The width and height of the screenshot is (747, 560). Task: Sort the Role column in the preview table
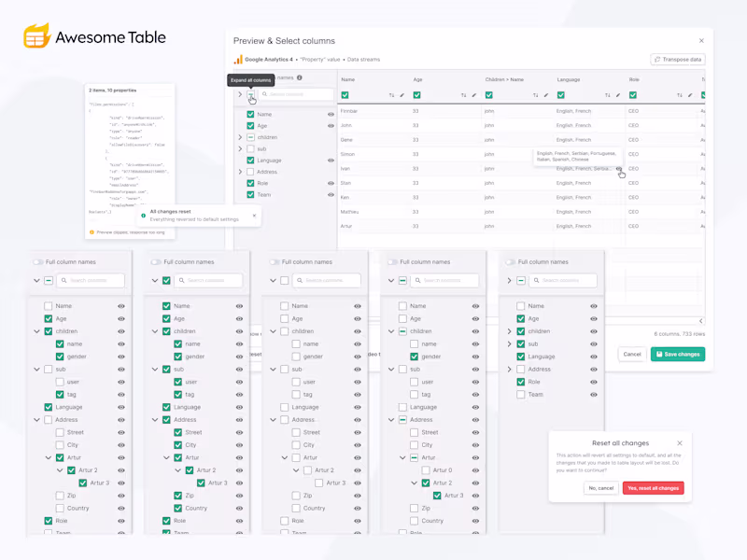680,95
